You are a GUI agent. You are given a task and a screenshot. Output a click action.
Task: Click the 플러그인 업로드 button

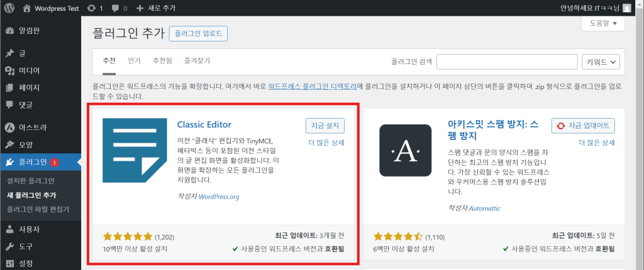pos(198,34)
